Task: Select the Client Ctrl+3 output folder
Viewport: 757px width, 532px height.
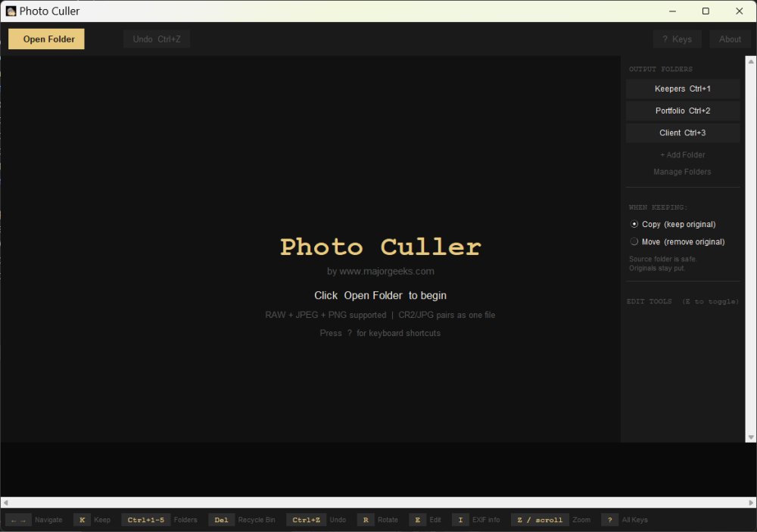Action: [x=683, y=132]
